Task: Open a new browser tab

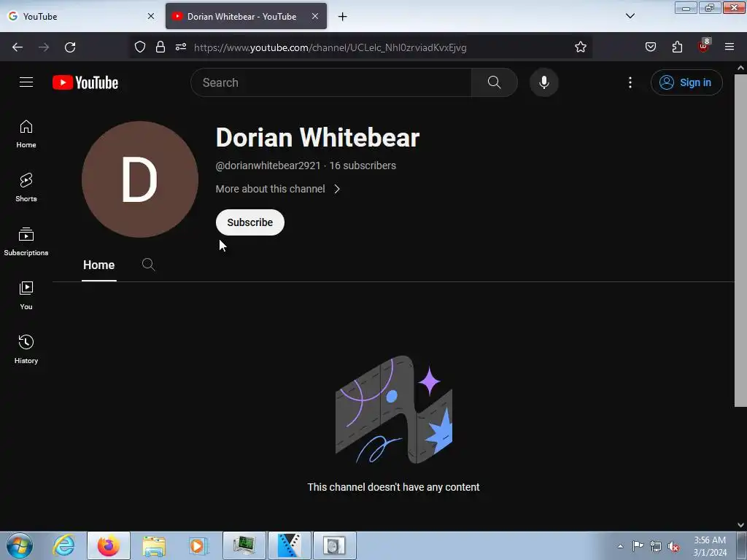Action: pyautogui.click(x=343, y=17)
